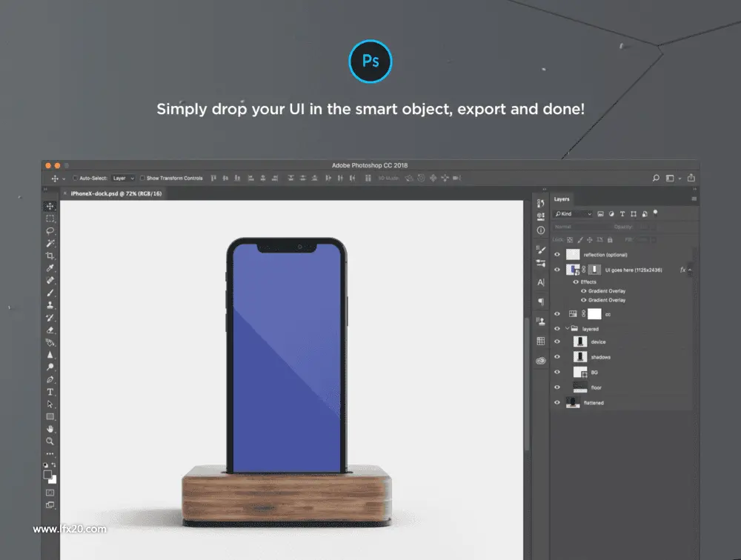Image resolution: width=741 pixels, height=560 pixels.
Task: Open the Edit Toolbar three-dots menu
Action: (50, 453)
